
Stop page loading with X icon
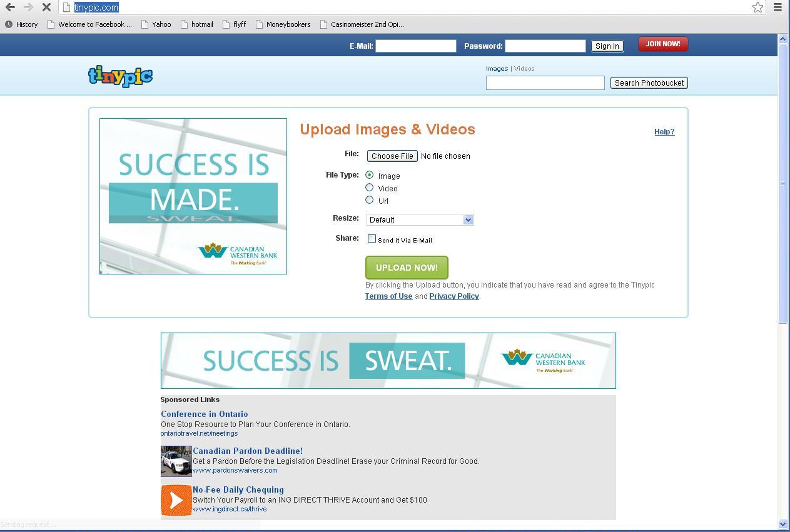[46, 8]
